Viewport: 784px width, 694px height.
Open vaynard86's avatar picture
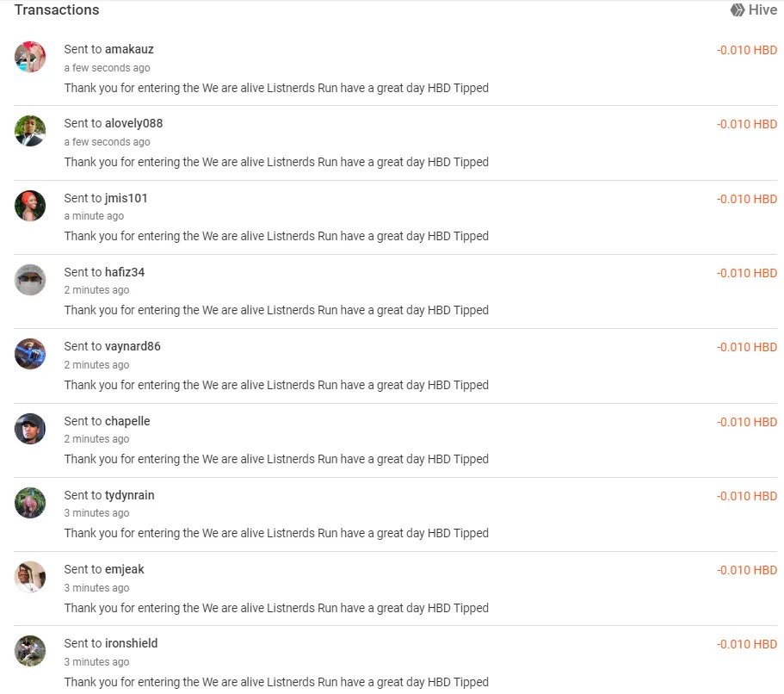30,354
